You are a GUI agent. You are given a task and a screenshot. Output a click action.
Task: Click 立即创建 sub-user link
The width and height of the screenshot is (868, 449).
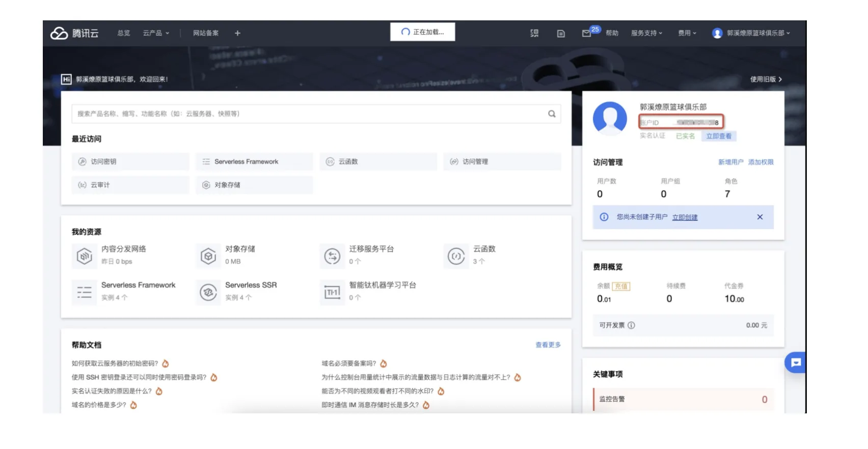click(685, 217)
